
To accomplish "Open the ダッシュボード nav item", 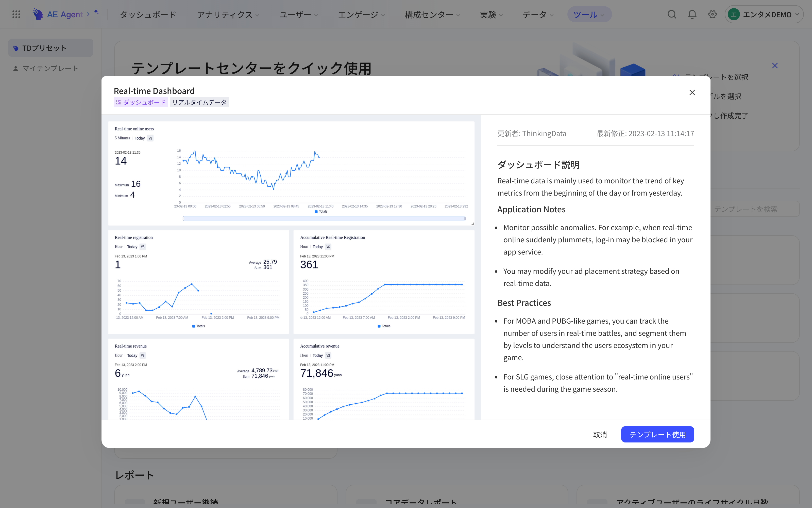I will coord(148,14).
